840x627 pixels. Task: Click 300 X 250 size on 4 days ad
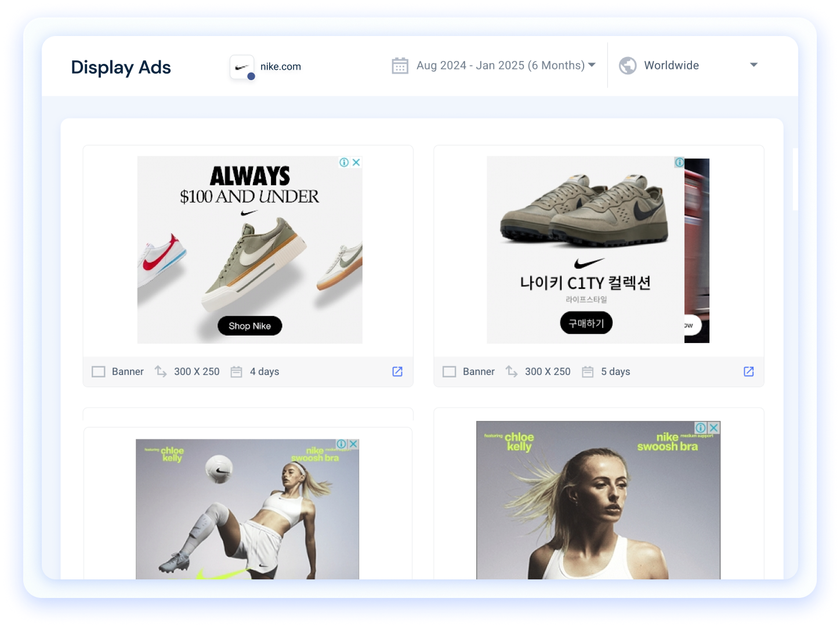click(x=197, y=372)
